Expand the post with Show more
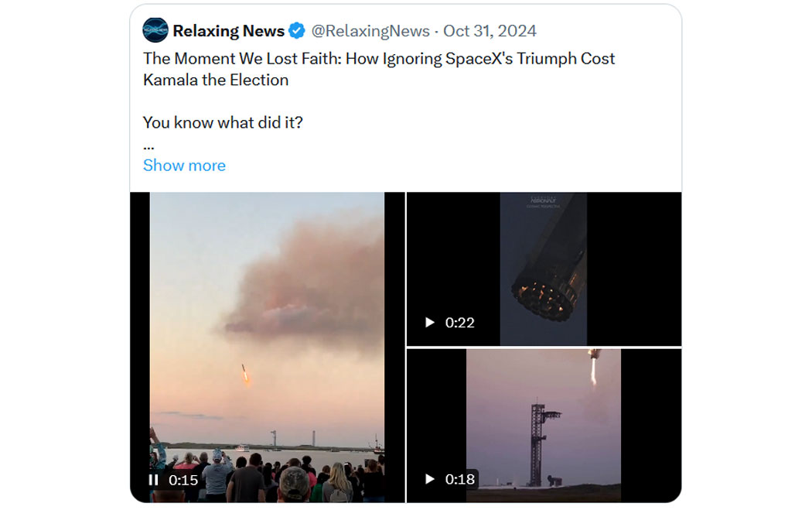Screen dimensions: 812x510 [184, 166]
